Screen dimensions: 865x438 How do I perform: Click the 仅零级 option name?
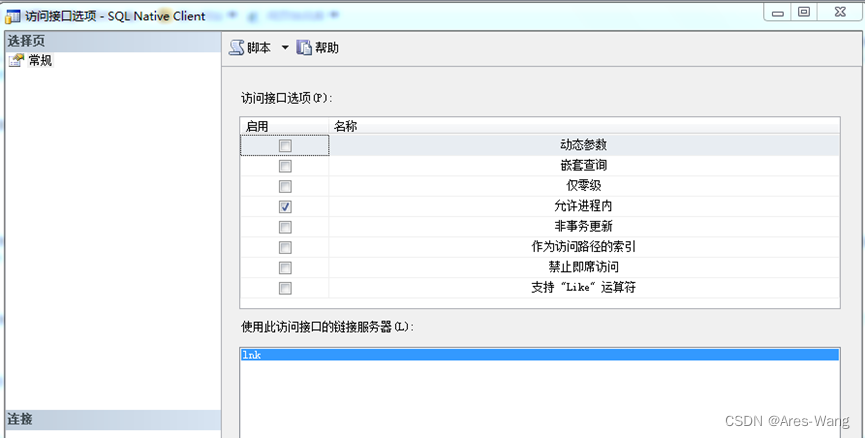tap(584, 186)
